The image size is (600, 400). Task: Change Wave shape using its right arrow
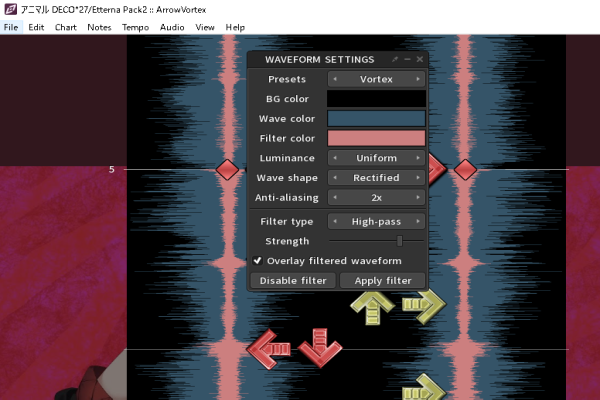point(419,178)
